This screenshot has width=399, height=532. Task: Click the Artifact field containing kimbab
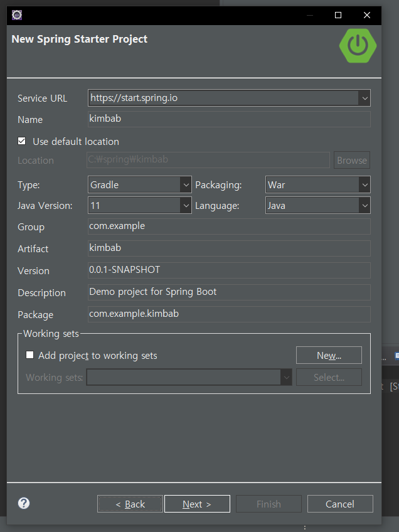point(229,248)
